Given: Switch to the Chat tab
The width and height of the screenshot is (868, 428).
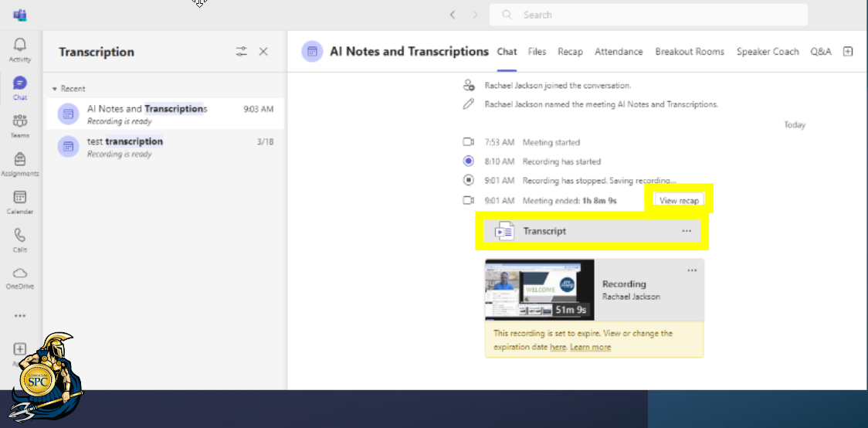Looking at the screenshot, I should tap(507, 52).
